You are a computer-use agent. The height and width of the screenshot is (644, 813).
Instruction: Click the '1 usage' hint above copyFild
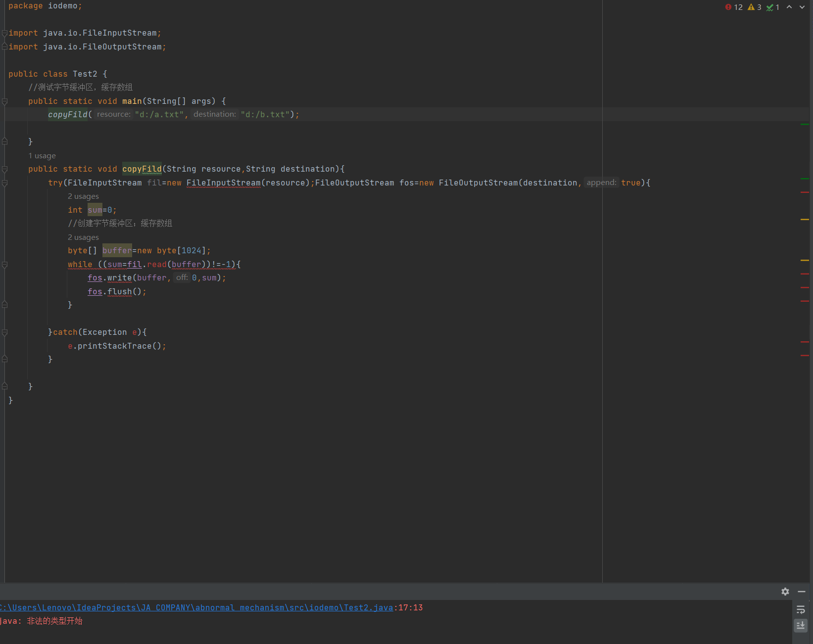[42, 156]
